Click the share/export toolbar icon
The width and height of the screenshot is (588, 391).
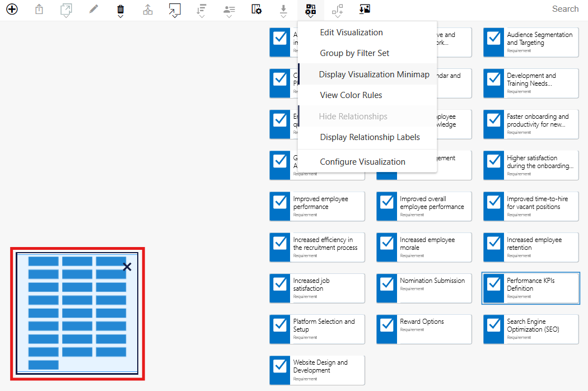coord(39,9)
